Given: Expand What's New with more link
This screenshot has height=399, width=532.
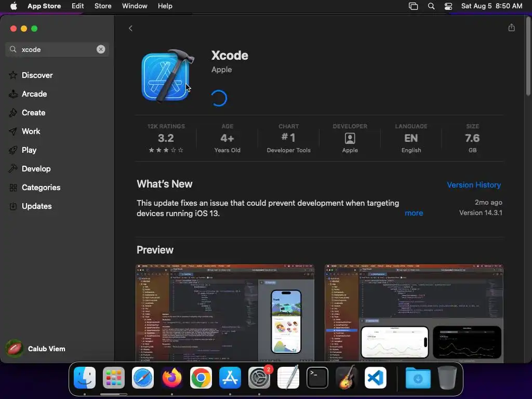Looking at the screenshot, I should (x=414, y=213).
